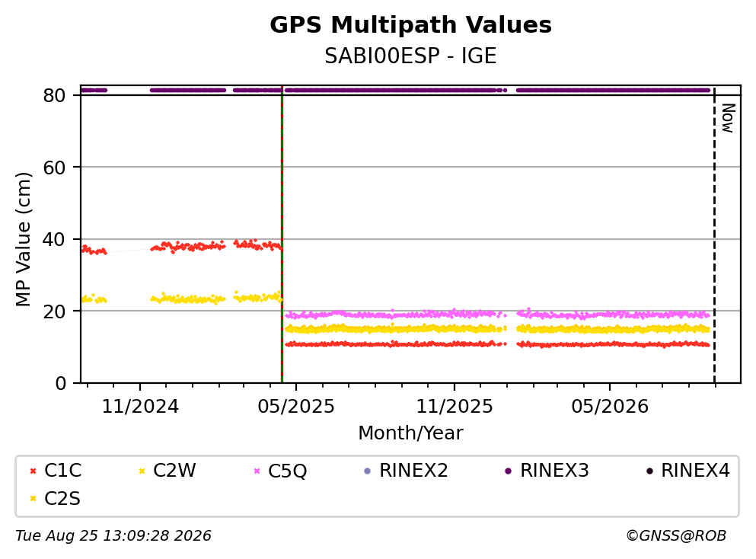The width and height of the screenshot is (756, 559).
Task: Click the black RINEX4 legend dot
Action: point(649,471)
